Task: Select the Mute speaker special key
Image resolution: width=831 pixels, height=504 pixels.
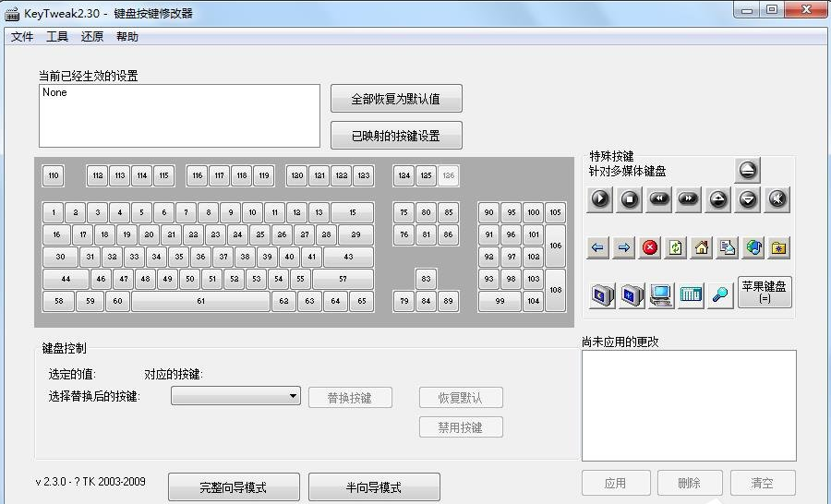Action: point(777,198)
